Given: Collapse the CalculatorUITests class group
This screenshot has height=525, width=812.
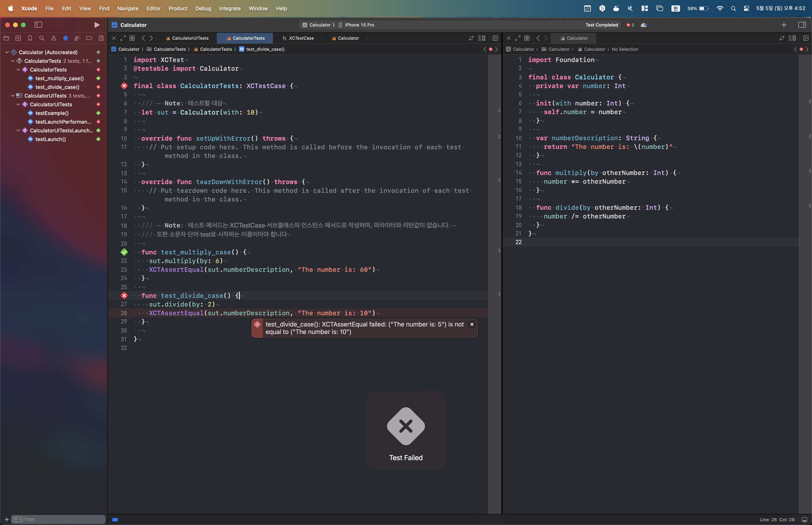Looking at the screenshot, I should click(18, 104).
